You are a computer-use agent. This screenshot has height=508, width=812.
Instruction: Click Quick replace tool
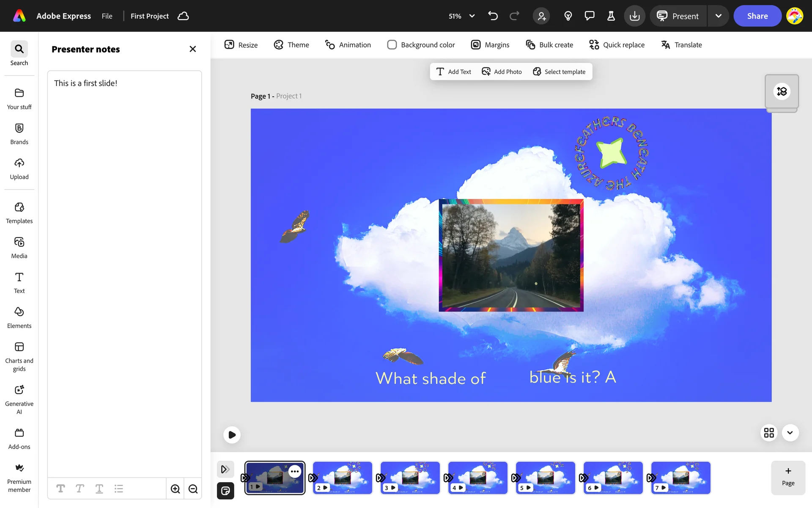coord(617,45)
